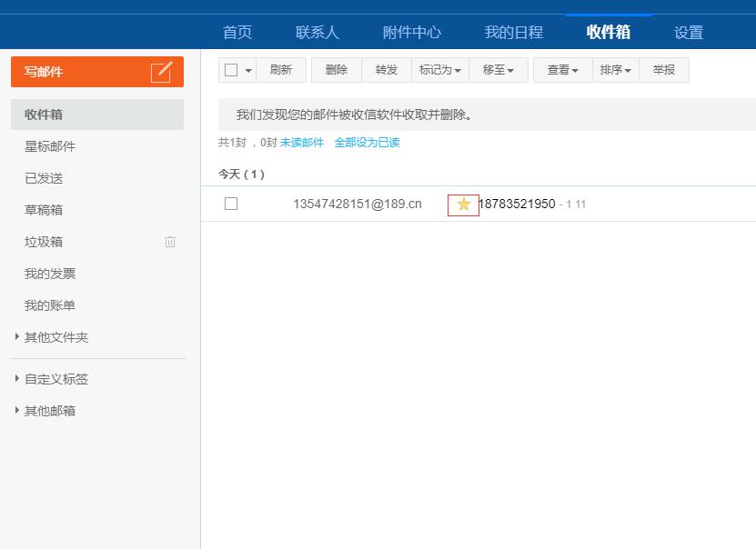Viewport: 756px width, 549px height.
Task: Toggle the select-all checkbox in toolbar
Action: point(231,70)
